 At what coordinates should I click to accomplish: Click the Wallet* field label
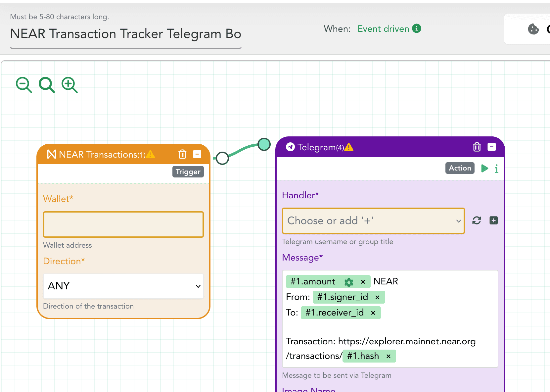tap(58, 199)
